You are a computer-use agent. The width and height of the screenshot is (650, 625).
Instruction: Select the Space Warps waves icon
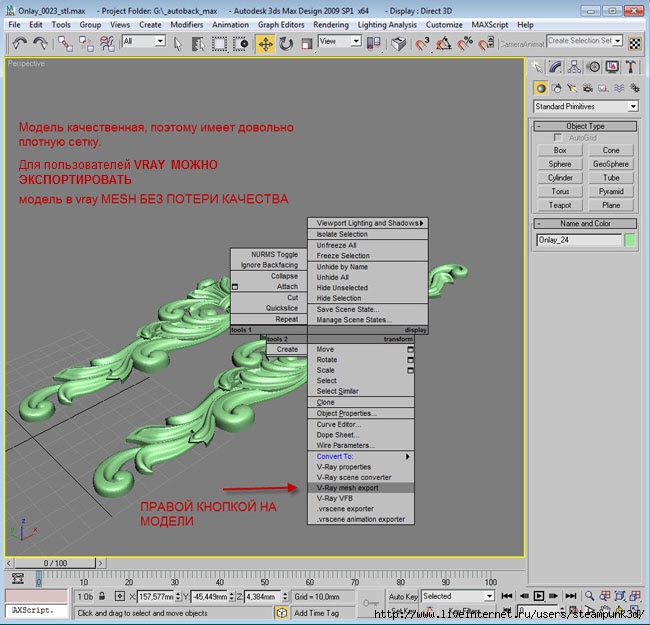pyautogui.click(x=619, y=88)
